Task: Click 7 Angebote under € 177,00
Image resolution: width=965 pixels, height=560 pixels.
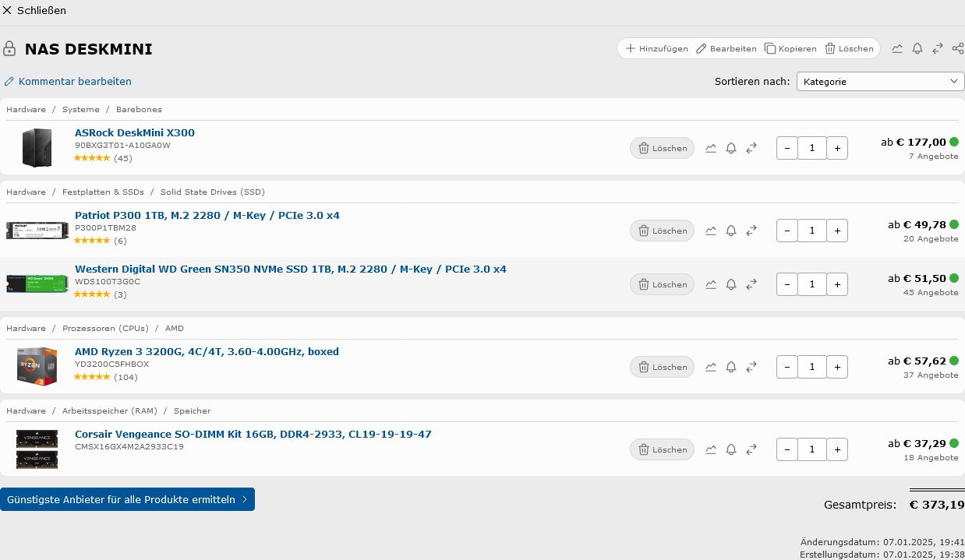Action: tap(933, 156)
